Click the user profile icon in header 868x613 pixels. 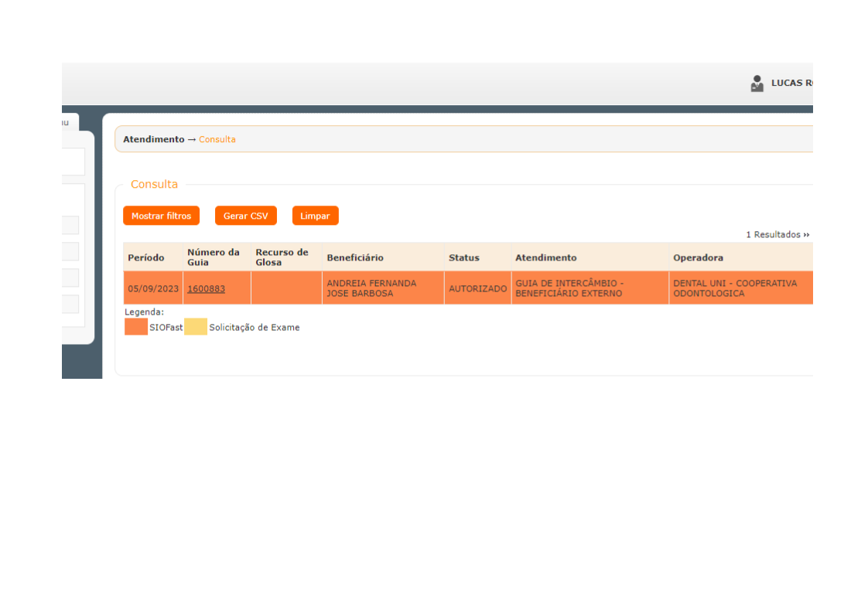click(757, 83)
